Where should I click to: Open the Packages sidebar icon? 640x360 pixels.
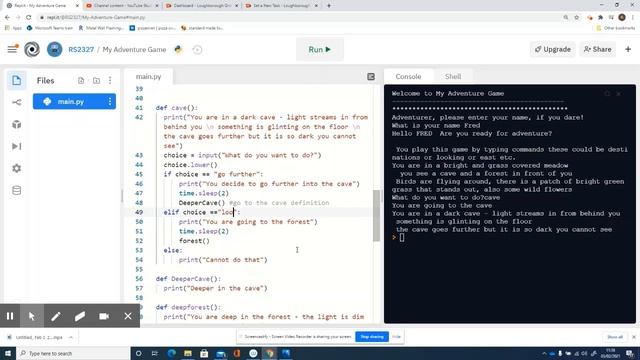pyautogui.click(x=16, y=124)
